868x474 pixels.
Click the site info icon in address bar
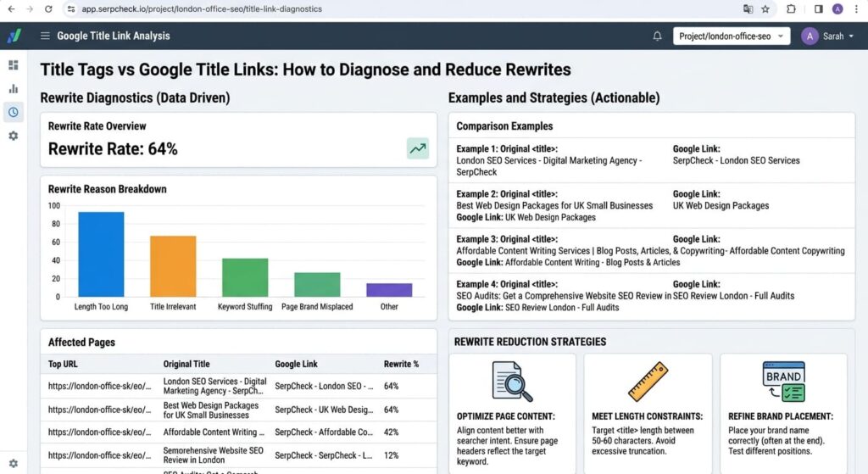71,8
